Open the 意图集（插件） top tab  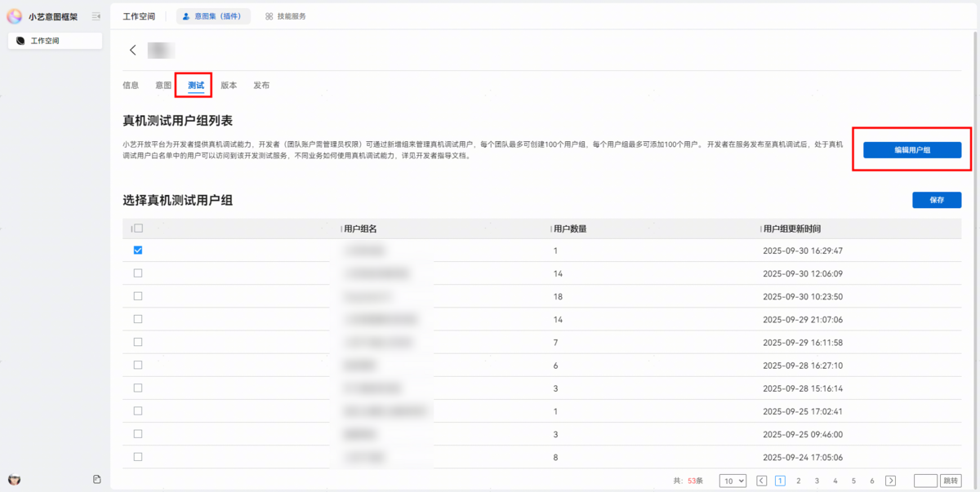(x=213, y=16)
